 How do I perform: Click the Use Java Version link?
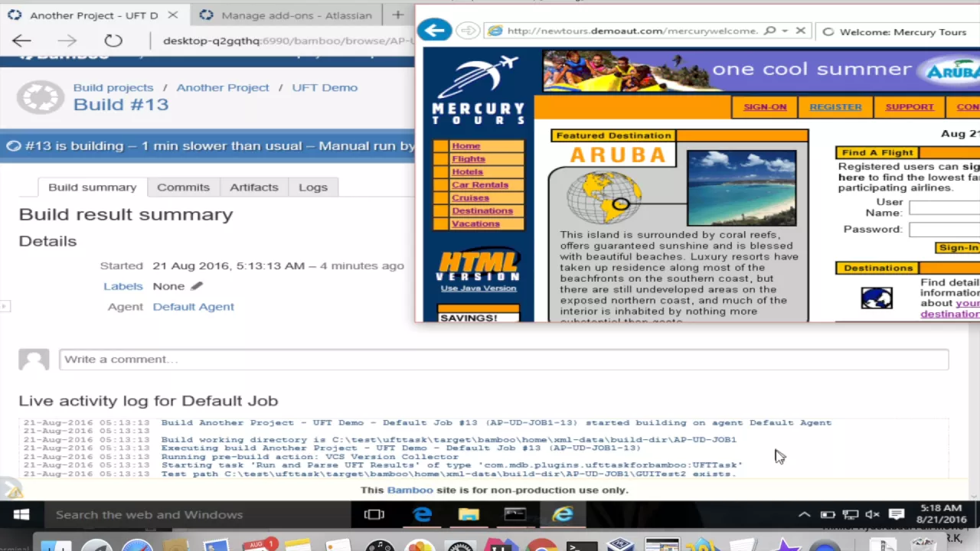tap(479, 288)
